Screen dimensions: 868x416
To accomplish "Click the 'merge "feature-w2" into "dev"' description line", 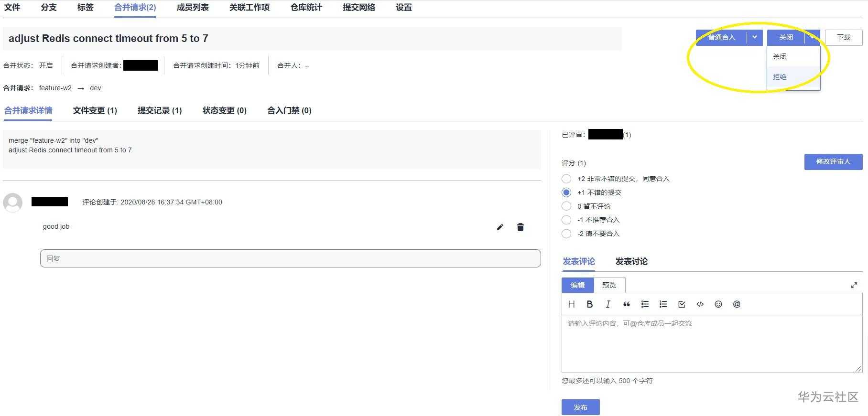I will point(54,140).
